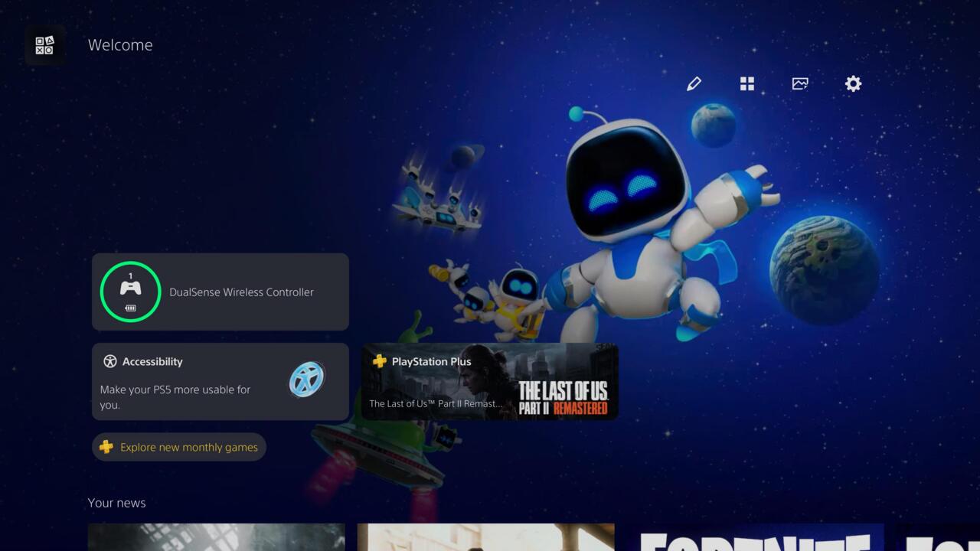Screen dimensions: 980x551
Task: Open the second news thumbnail
Action: coord(485,537)
